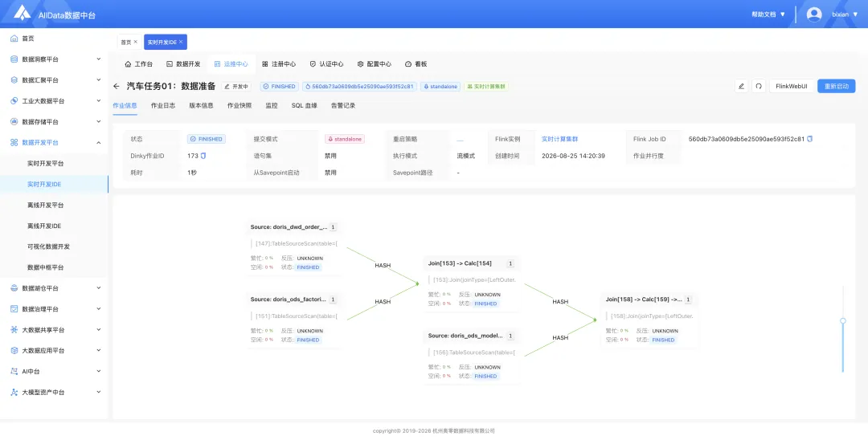Click the job ID tag in the header
Image resolution: width=868 pixels, height=440 pixels.
[359, 87]
